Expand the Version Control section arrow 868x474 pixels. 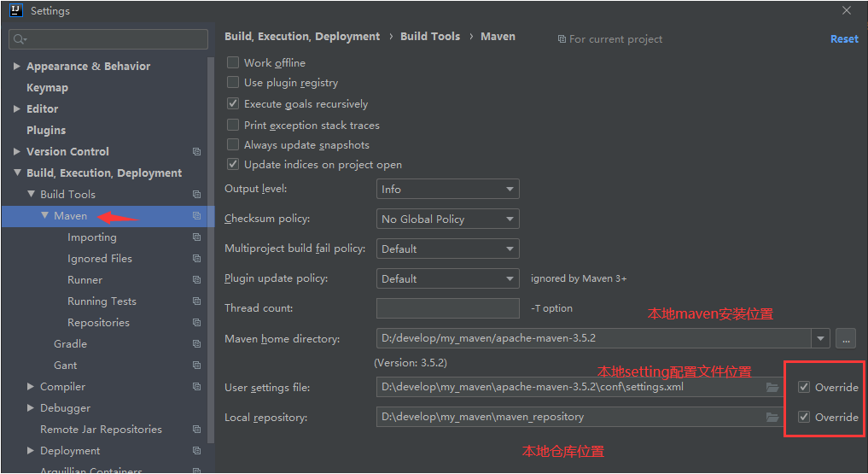[16, 151]
